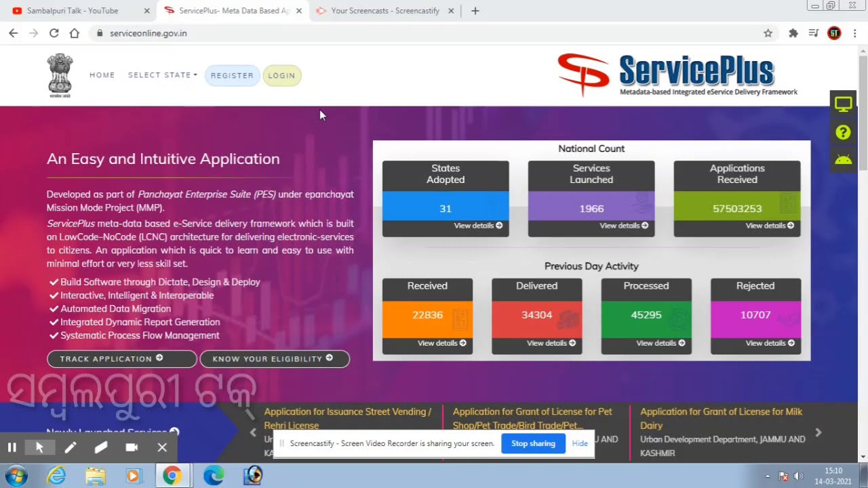Open Application for Issuance Street Vending link

[x=348, y=418]
